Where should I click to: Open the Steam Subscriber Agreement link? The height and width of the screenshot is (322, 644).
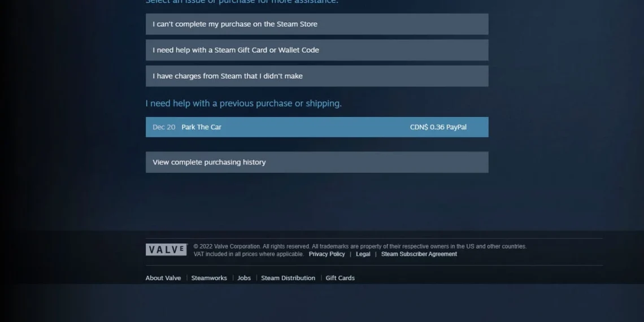pyautogui.click(x=419, y=254)
